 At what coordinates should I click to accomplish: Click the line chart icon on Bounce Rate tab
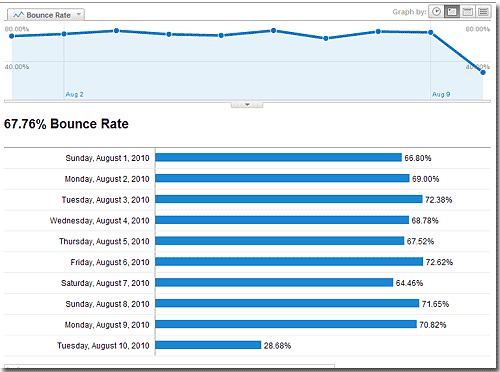click(x=18, y=15)
